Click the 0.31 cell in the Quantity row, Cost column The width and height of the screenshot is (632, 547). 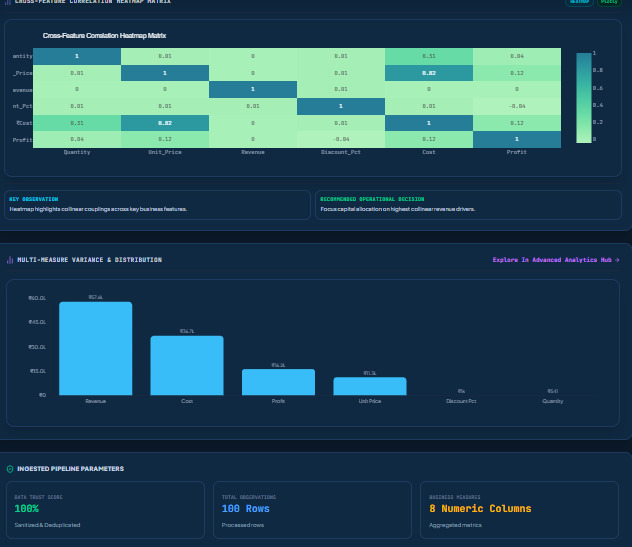point(429,56)
